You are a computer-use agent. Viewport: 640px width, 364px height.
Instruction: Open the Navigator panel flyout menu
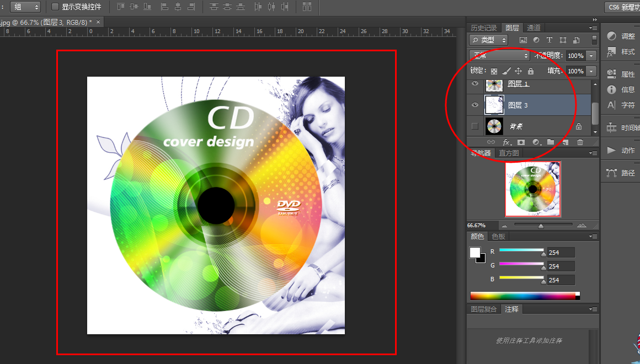(593, 153)
